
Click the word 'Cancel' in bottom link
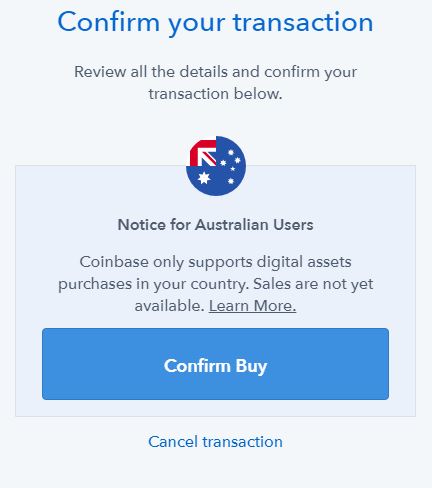tap(173, 442)
